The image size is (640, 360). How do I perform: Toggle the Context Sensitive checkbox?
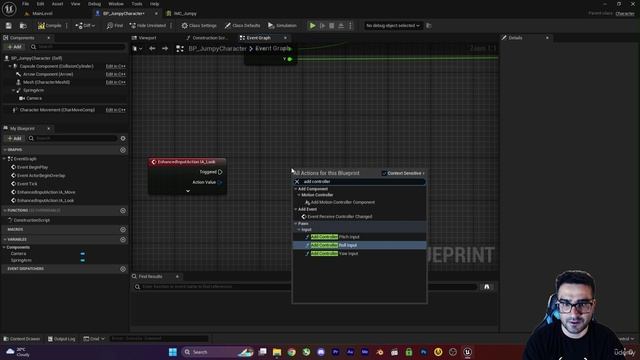click(384, 173)
